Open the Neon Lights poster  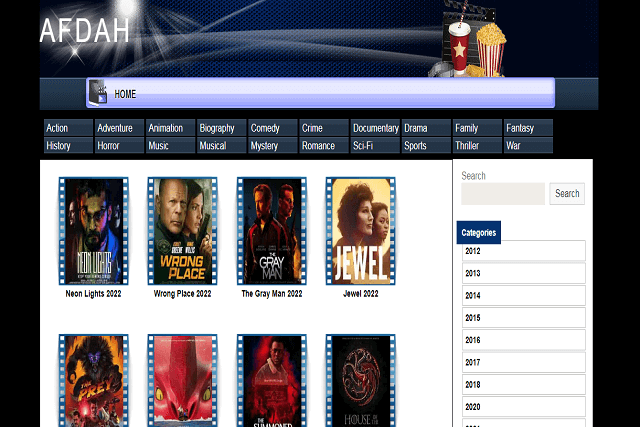93,231
